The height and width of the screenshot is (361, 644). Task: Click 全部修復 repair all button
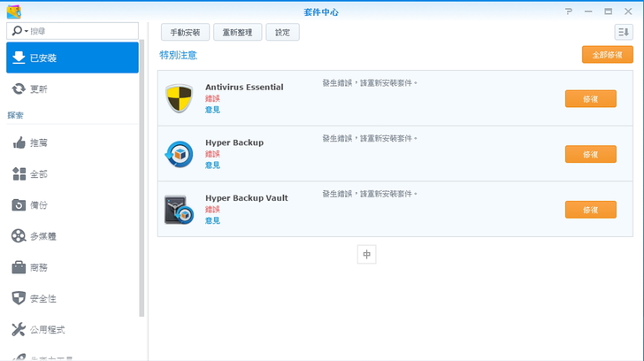[608, 55]
